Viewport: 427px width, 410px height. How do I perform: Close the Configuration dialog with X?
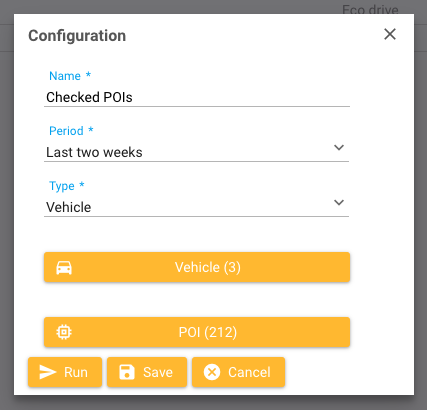pyautogui.click(x=390, y=34)
